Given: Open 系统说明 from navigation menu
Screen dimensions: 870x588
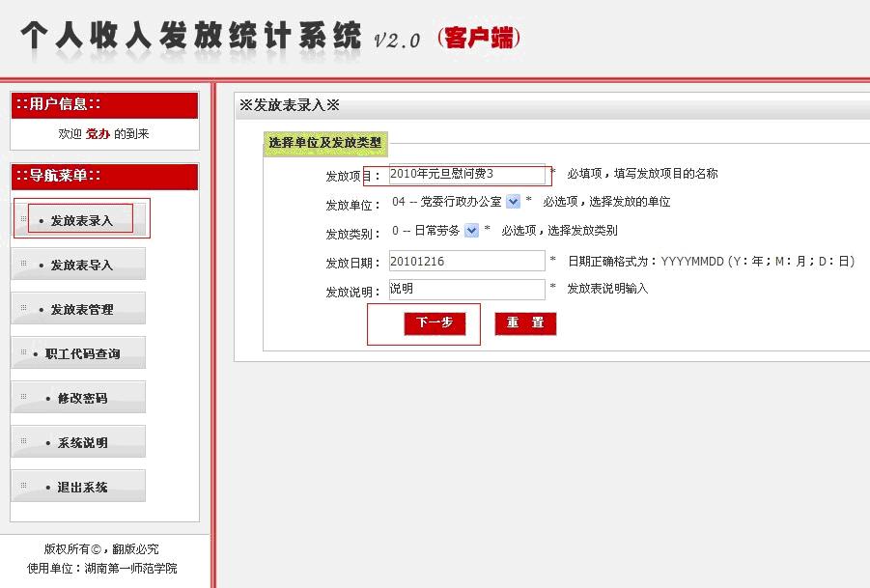Looking at the screenshot, I should pos(81,442).
